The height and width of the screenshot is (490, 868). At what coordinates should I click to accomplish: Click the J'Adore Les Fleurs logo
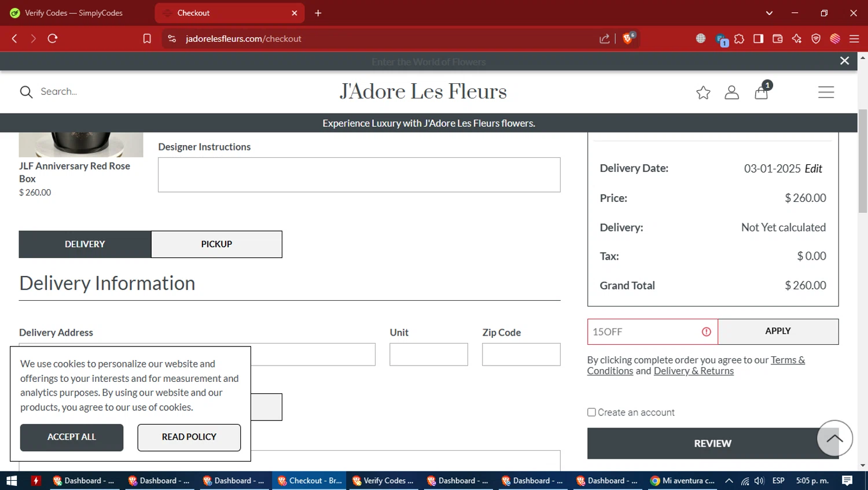pyautogui.click(x=423, y=91)
